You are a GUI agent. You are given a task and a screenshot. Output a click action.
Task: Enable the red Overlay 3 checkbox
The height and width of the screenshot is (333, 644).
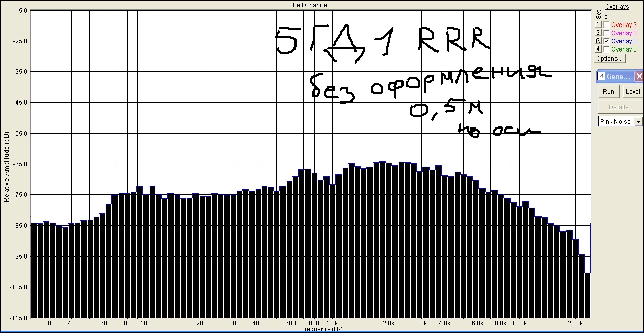(607, 25)
